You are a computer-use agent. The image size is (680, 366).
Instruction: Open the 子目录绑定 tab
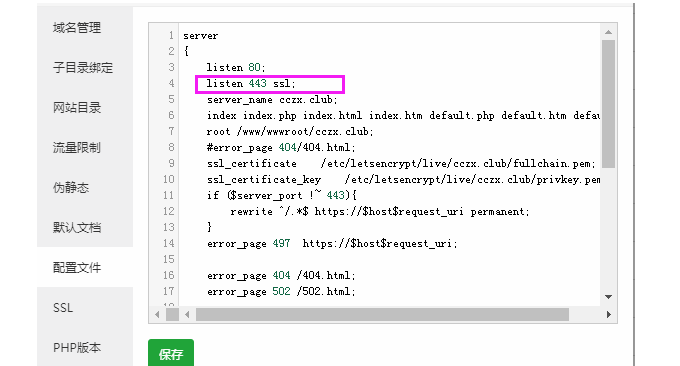click(x=83, y=68)
